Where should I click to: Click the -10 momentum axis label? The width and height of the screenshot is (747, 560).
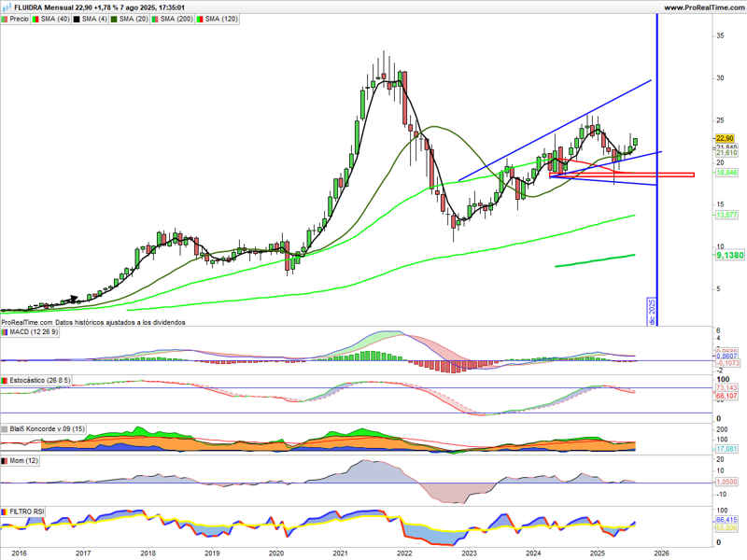(721, 495)
